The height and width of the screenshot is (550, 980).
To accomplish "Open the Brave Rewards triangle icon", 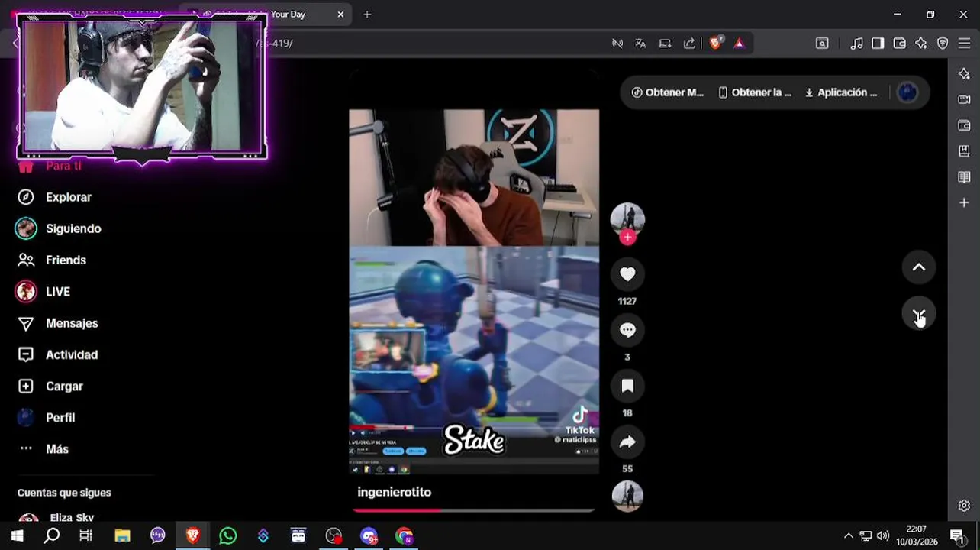I will pyautogui.click(x=739, y=43).
